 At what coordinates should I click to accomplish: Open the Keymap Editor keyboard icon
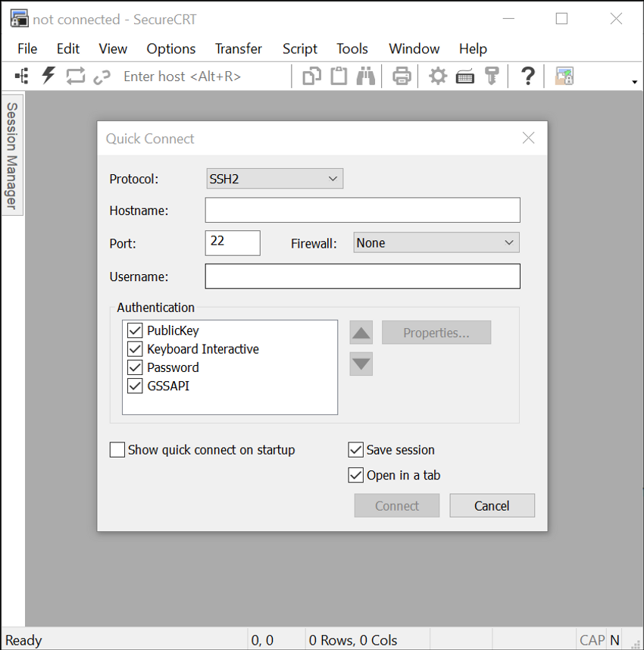465,77
